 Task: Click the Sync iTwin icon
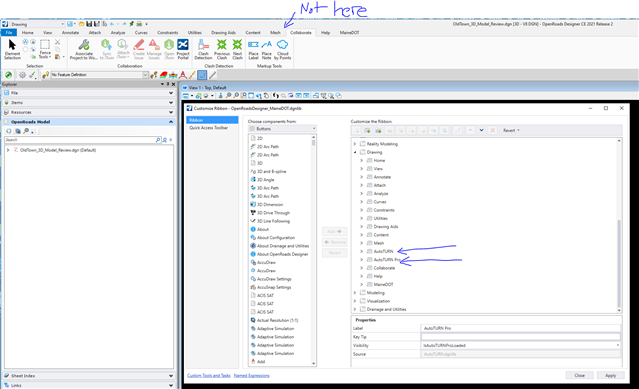click(x=106, y=49)
